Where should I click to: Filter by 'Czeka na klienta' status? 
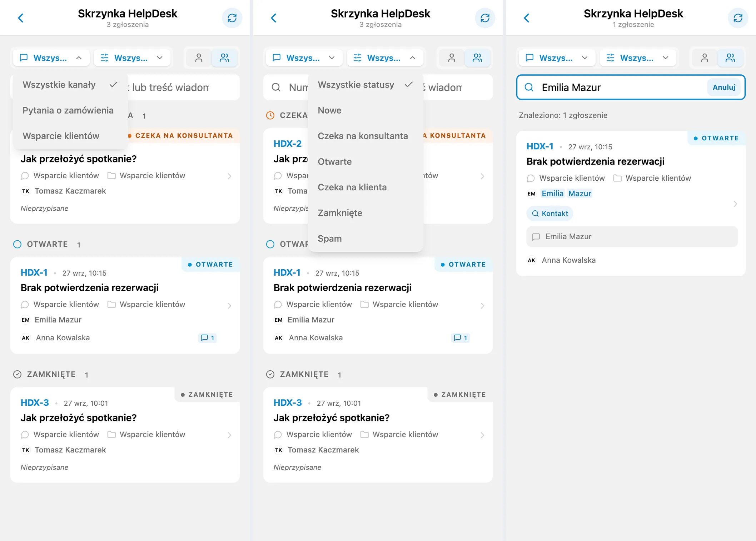(x=365, y=187)
